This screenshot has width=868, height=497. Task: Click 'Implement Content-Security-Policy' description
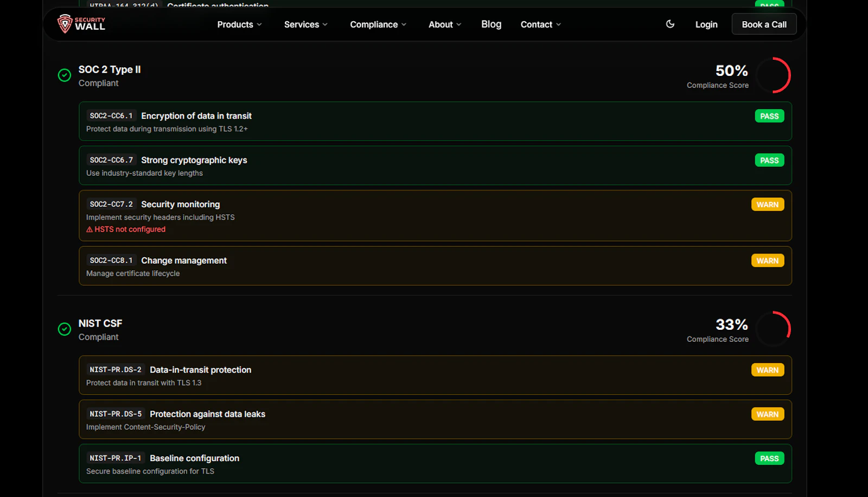146,427
